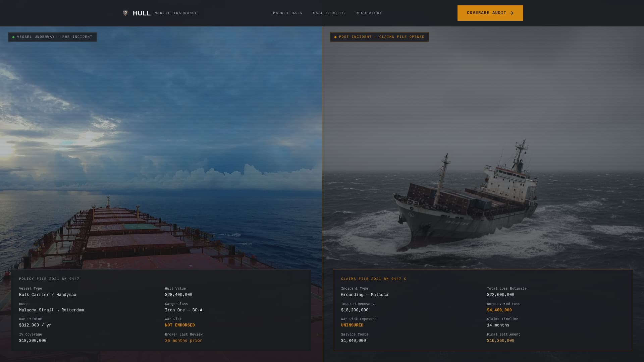Open the CASE STUDIES menu item
Screen dimensions: 644x362
click(329, 13)
